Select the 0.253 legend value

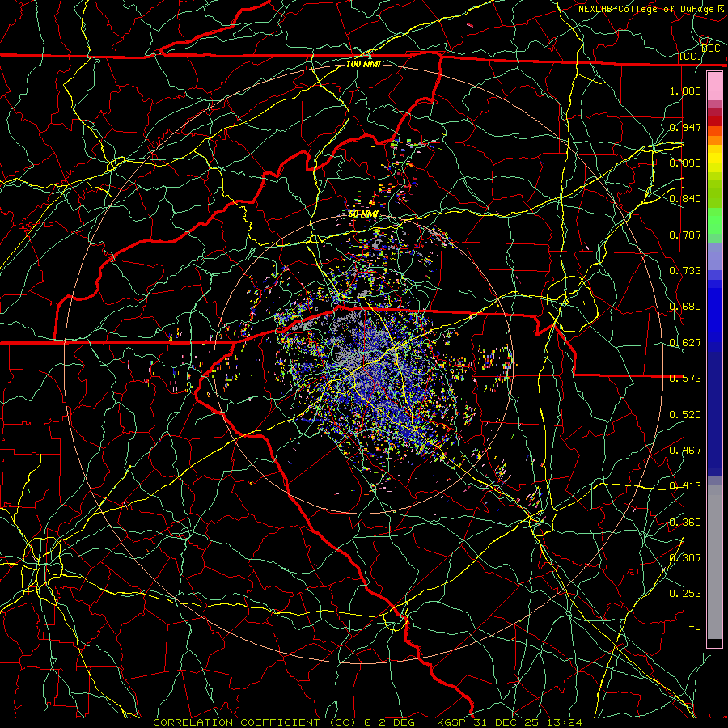click(x=685, y=594)
